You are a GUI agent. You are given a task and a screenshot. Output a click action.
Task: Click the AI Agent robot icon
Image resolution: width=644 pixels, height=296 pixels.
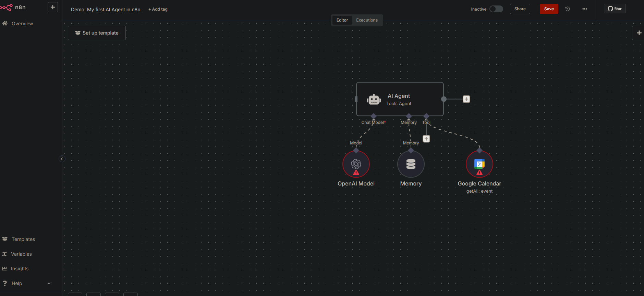pos(374,99)
